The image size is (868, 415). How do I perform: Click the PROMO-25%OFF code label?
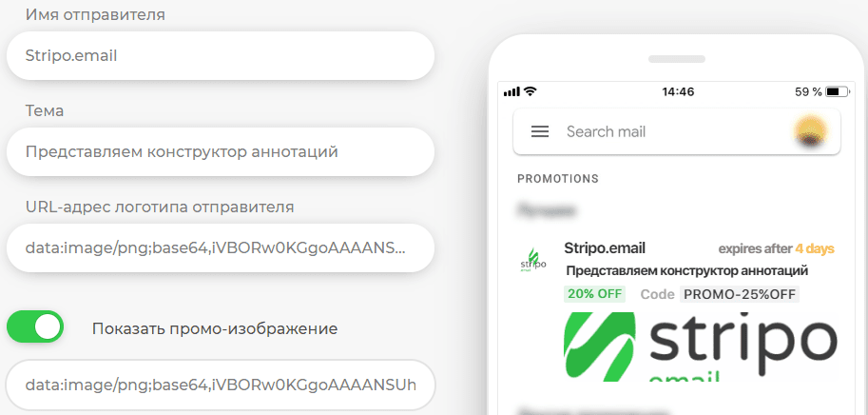click(x=740, y=294)
